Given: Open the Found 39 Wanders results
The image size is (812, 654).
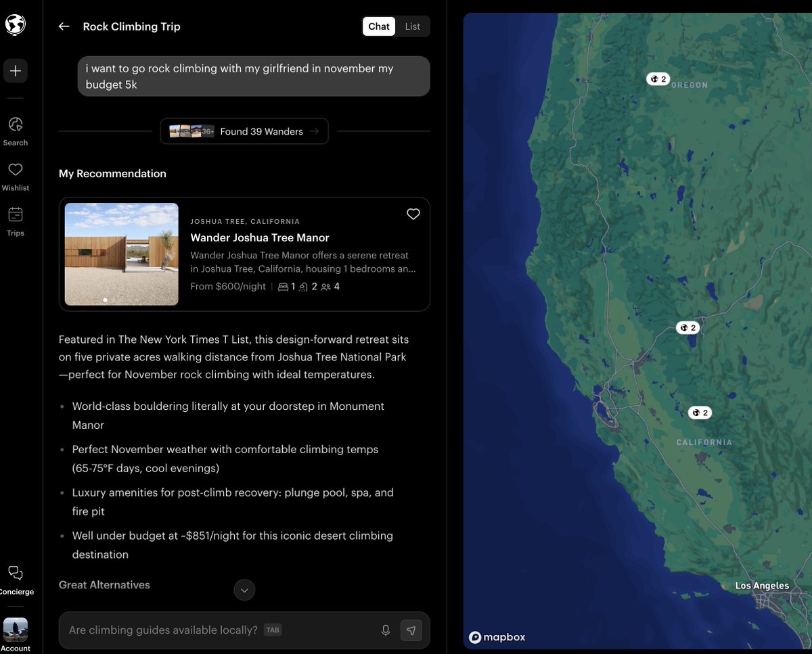Looking at the screenshot, I should [x=244, y=131].
